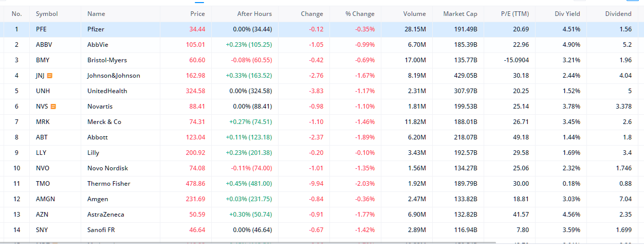
Task: Click Johnson&Johnson after hours +0.33% (163.52)
Action: tap(249, 76)
